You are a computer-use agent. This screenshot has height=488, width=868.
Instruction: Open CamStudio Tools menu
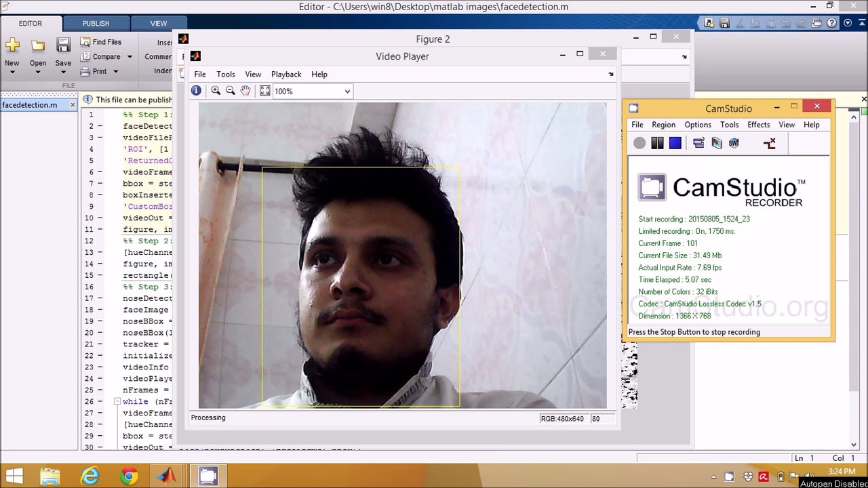(730, 125)
